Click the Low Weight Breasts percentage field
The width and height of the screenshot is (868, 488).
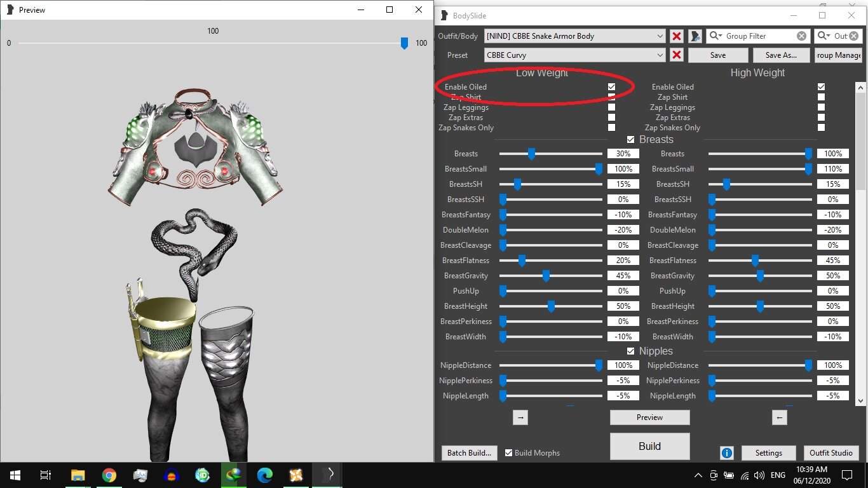[623, 154]
